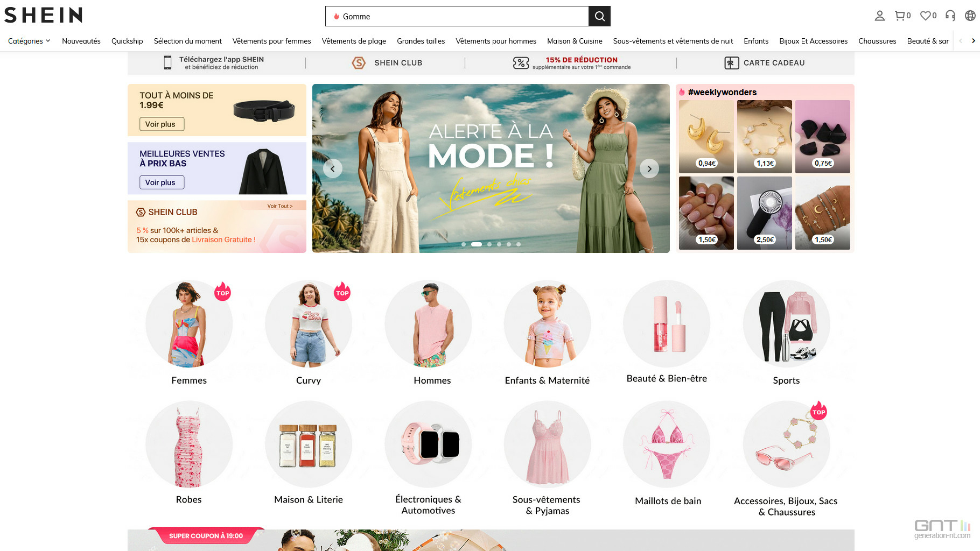Select the first carousel dot indicator
This screenshot has height=551, width=980.
464,244
